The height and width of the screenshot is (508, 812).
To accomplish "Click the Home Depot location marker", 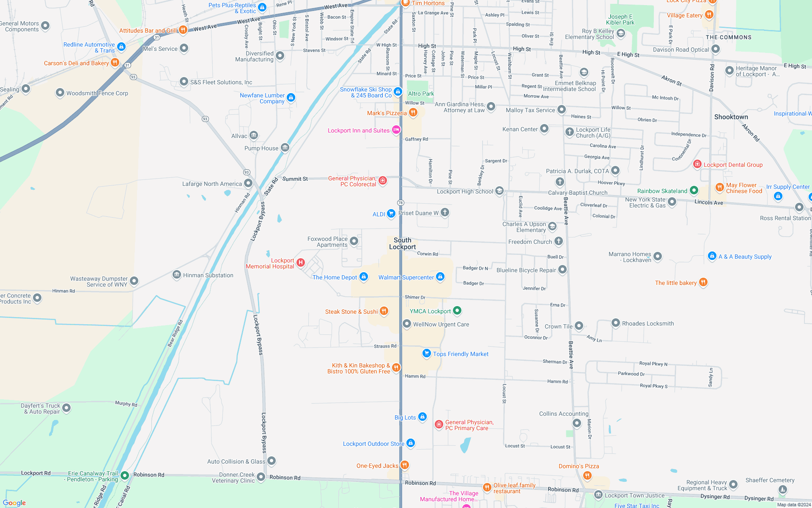I will [x=364, y=276].
